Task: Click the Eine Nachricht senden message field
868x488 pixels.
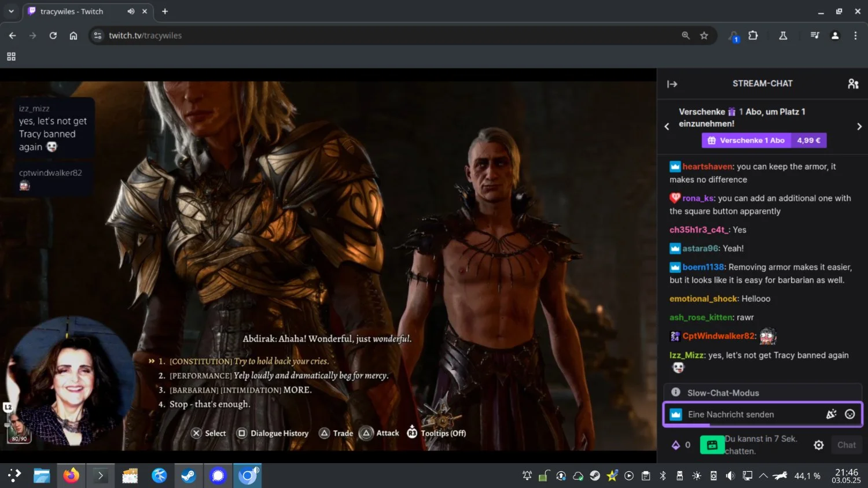Action: pos(752,414)
